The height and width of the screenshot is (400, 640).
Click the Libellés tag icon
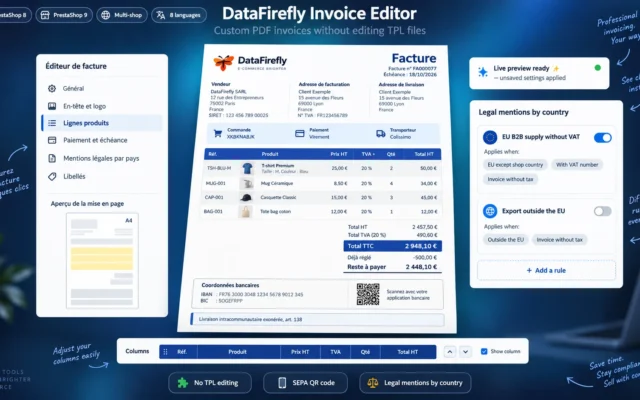point(52,176)
